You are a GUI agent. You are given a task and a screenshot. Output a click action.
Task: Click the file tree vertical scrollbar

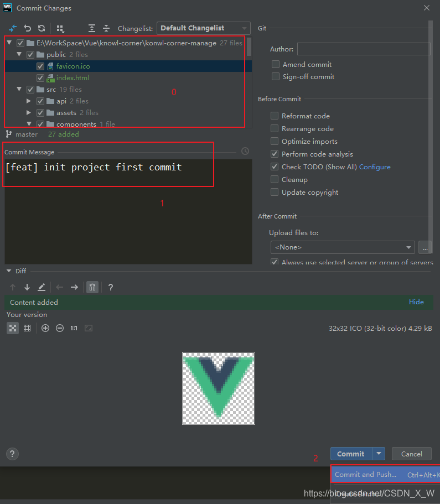click(x=249, y=47)
